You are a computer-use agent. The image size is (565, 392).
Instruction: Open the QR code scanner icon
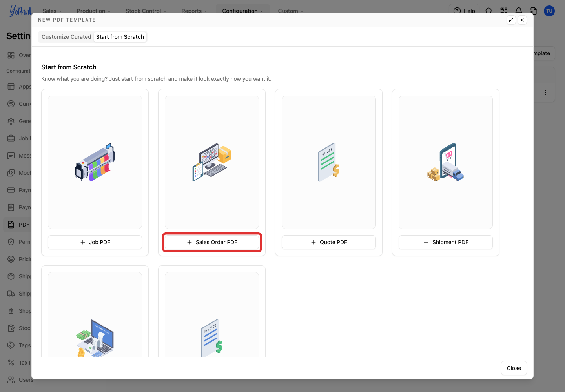[504, 11]
